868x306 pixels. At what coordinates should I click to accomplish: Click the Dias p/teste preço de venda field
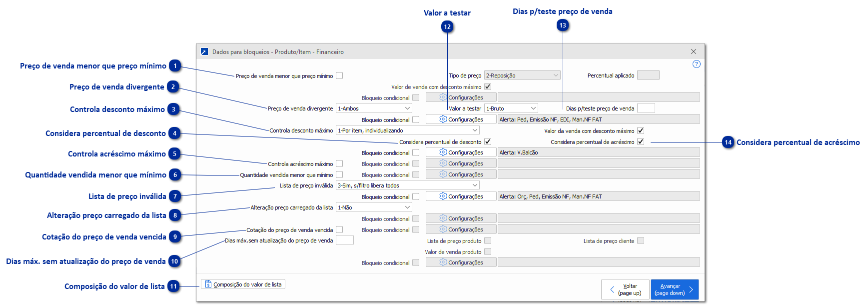[x=646, y=108]
